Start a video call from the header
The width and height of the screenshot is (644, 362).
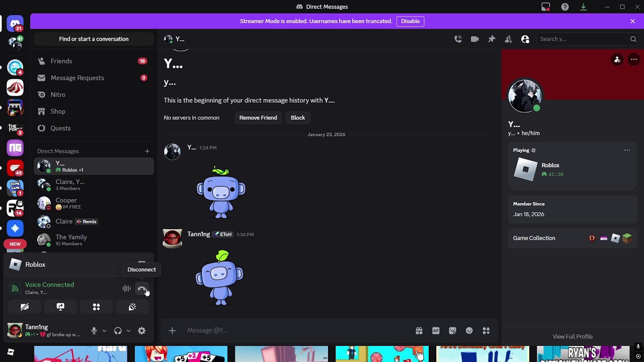coord(474,39)
